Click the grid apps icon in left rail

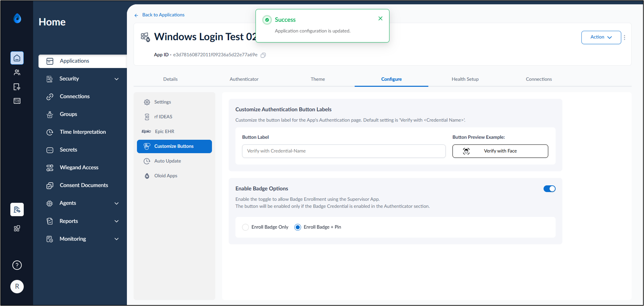tap(17, 228)
